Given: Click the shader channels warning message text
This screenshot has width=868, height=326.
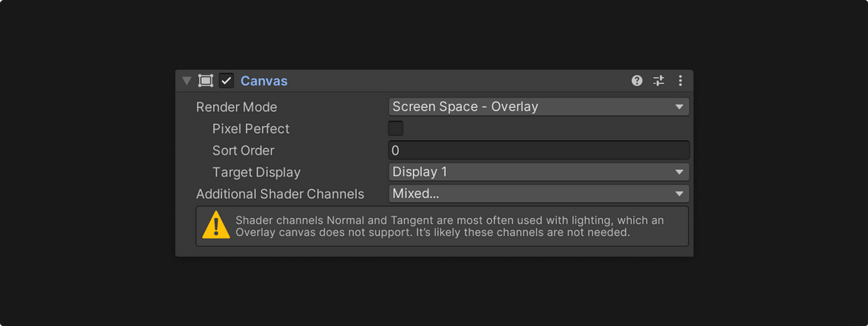Looking at the screenshot, I should click(450, 226).
